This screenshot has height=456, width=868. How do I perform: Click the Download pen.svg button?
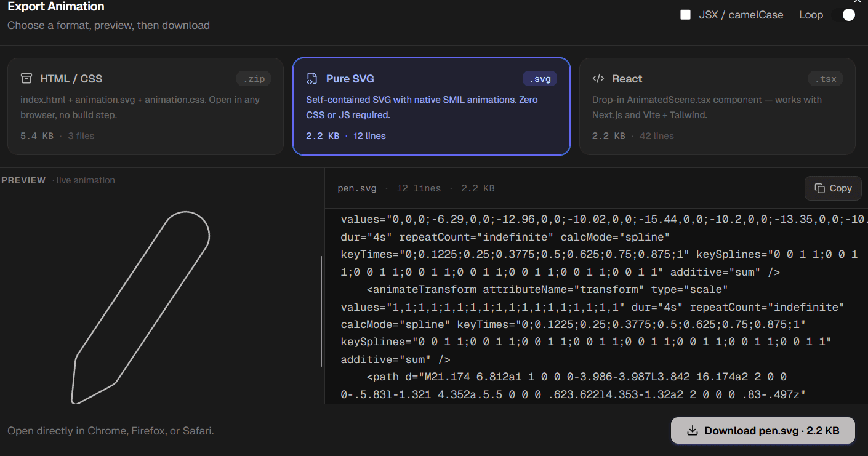point(763,431)
